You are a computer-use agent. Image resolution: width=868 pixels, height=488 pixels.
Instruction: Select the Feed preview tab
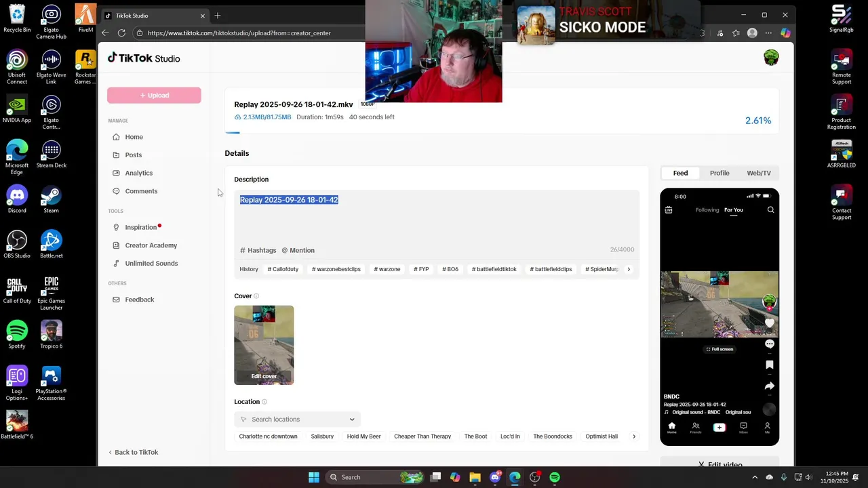coord(680,173)
